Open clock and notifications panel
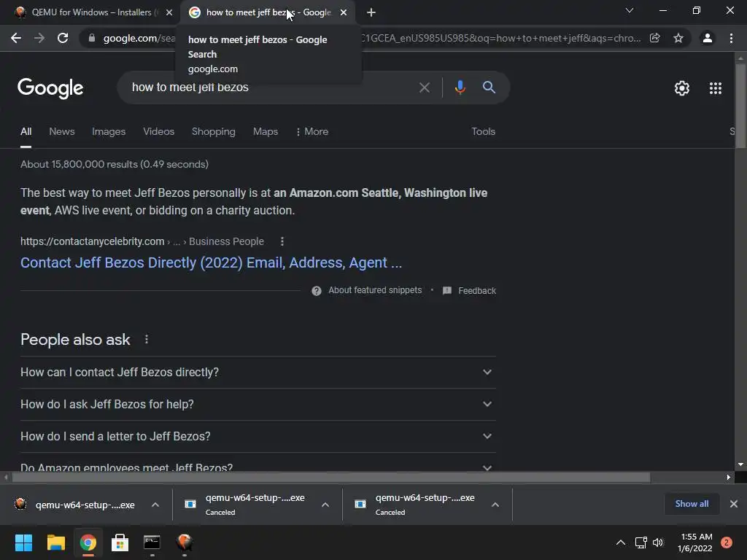Viewport: 747px width, 560px height. tap(704, 542)
